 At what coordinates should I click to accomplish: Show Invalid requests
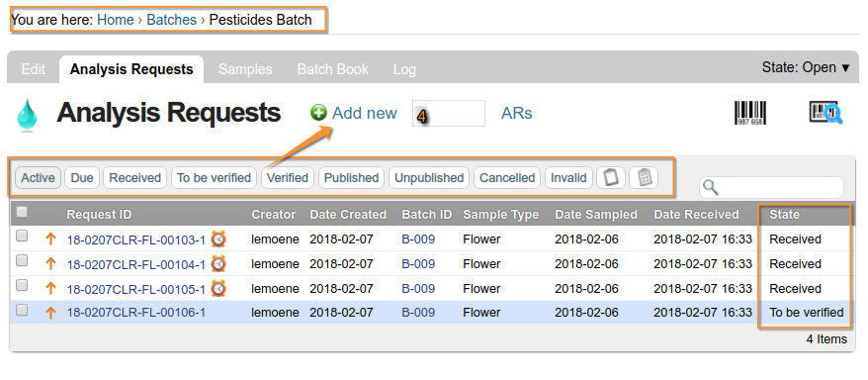tap(568, 178)
